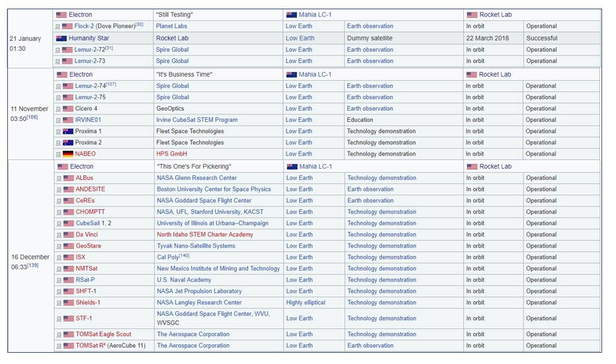616x364 pixels.
Task: Open NASA Langley Research Center link
Action: (199, 303)
